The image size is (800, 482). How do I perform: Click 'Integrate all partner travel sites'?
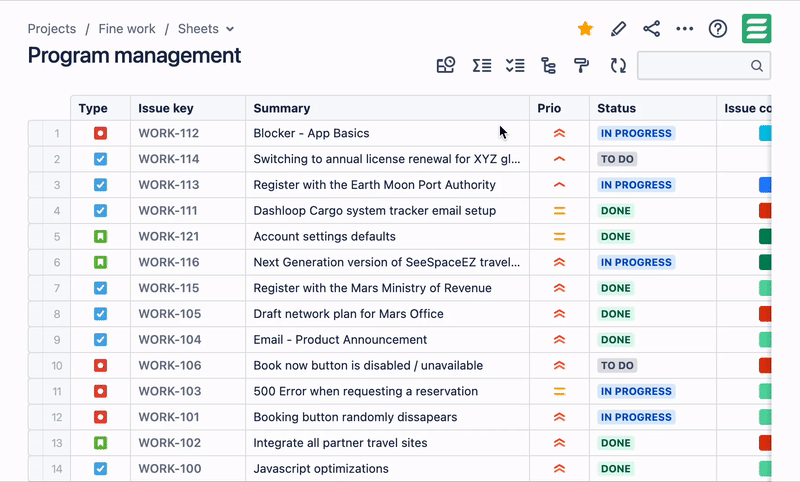coord(340,443)
